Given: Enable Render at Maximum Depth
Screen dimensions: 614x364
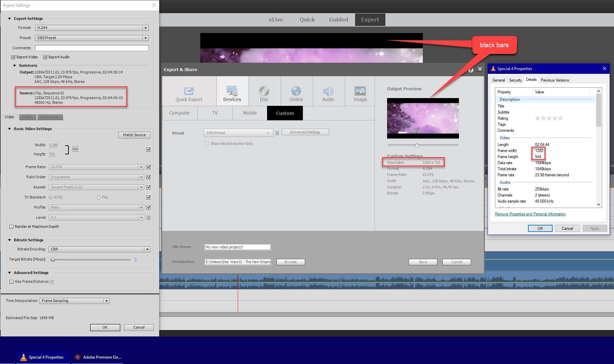Looking at the screenshot, I should (x=11, y=227).
